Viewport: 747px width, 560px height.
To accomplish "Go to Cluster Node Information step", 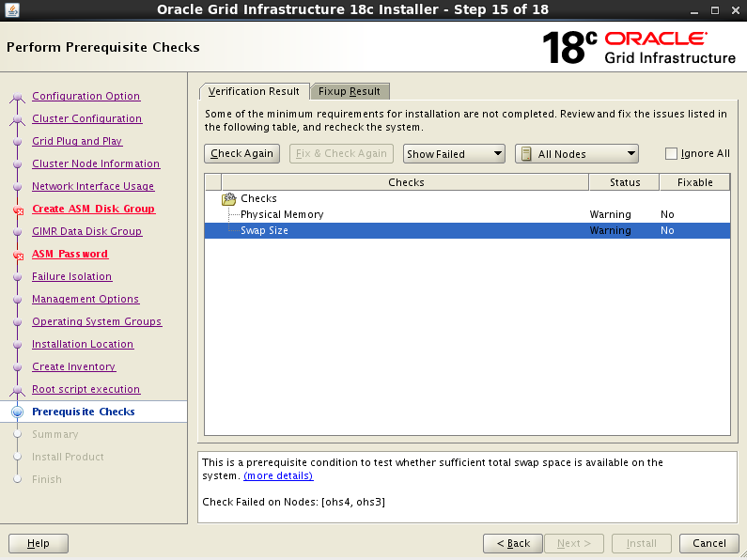I will click(x=96, y=163).
